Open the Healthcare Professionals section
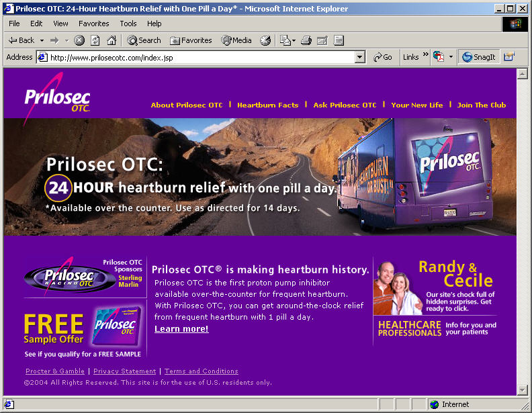The image size is (532, 413). point(437,328)
